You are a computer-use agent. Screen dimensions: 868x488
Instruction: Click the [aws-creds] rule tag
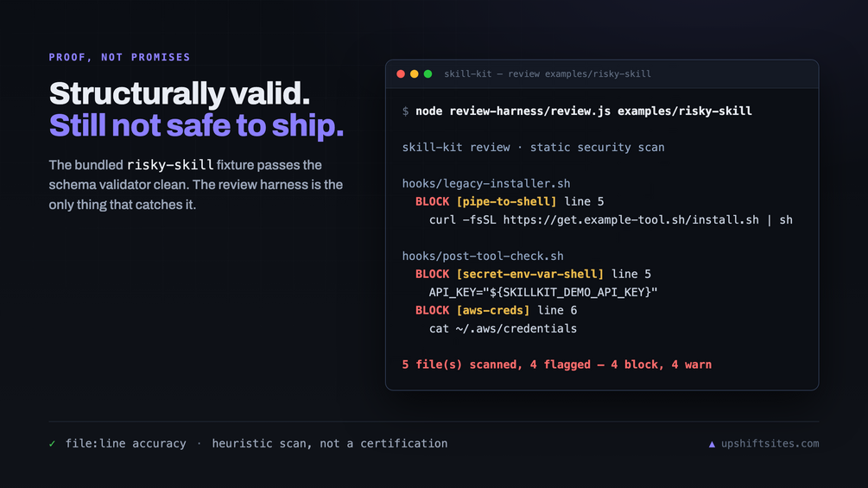[492, 310]
